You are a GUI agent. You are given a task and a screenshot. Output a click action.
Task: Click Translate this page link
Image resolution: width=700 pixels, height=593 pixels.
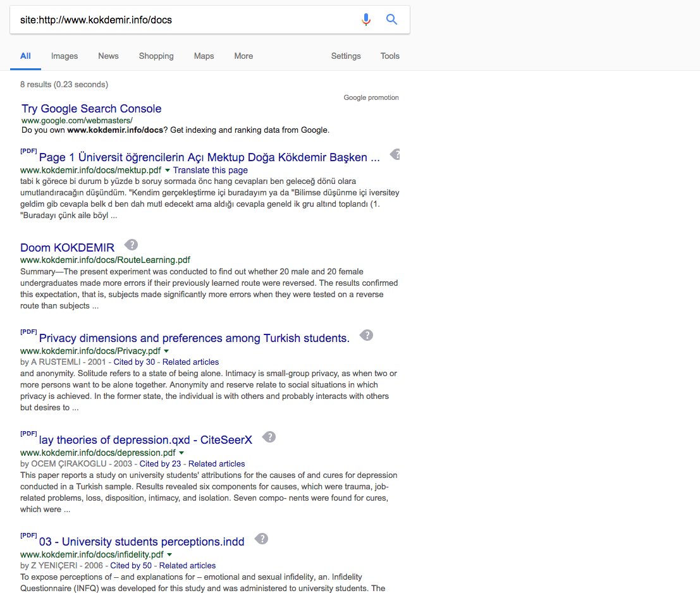[211, 170]
